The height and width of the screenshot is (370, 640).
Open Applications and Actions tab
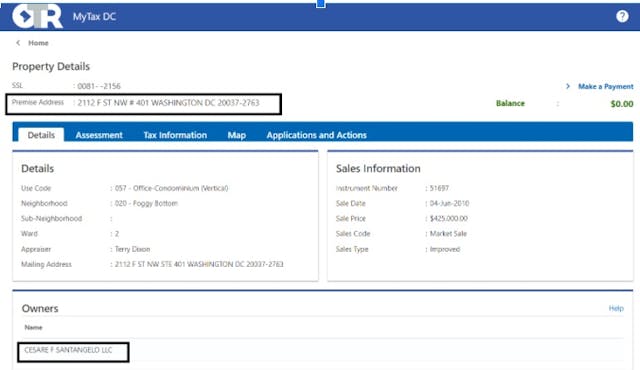pyautogui.click(x=317, y=135)
